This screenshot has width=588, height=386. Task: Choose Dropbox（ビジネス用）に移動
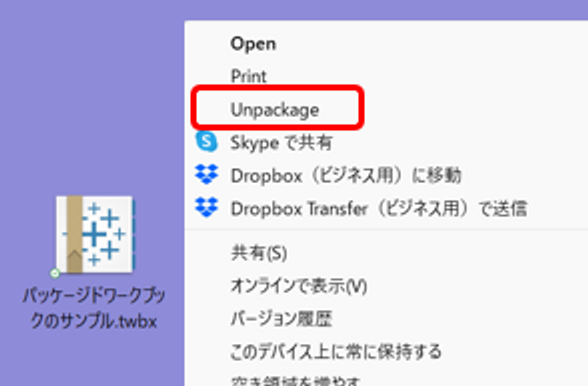point(346,176)
